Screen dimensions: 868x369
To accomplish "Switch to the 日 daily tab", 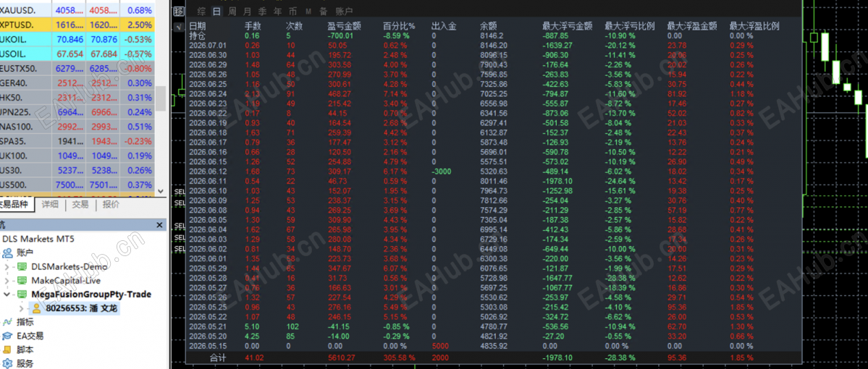I will [x=216, y=11].
